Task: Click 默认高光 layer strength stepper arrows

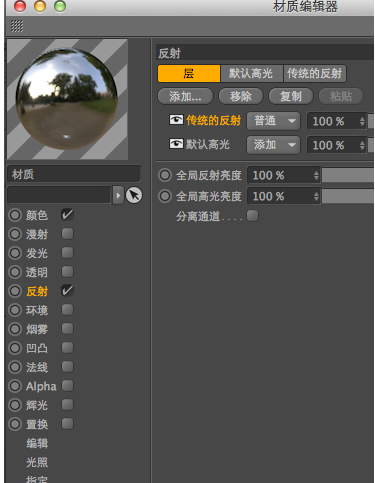Action: coord(362,145)
